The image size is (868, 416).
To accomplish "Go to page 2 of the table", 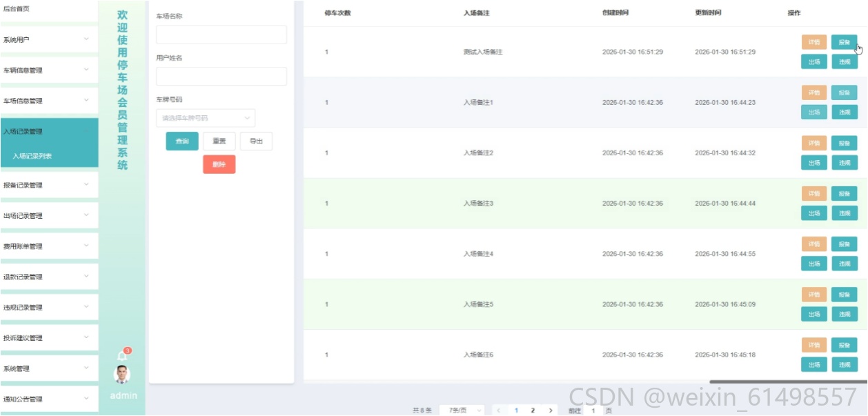I will point(533,410).
